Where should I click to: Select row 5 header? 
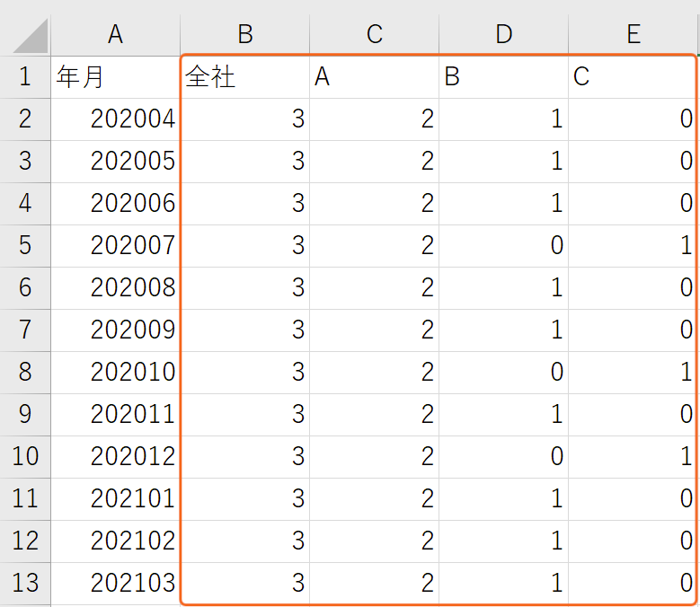(25, 246)
